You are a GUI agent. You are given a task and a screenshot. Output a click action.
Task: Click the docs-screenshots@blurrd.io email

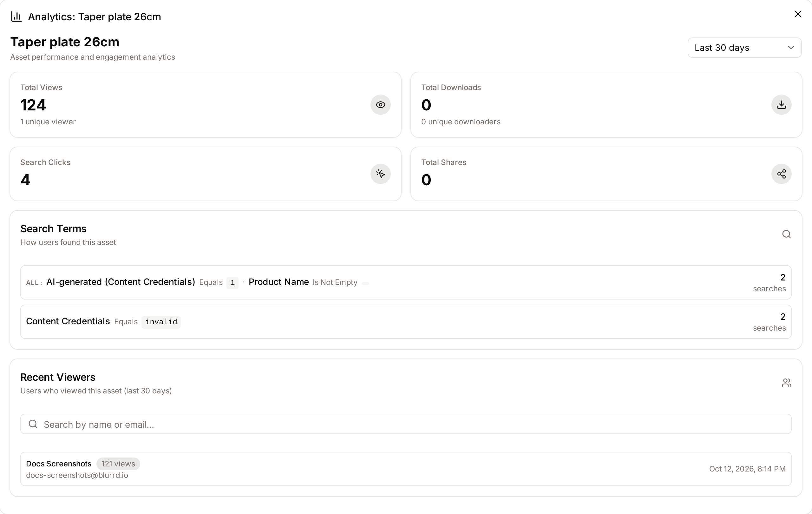pos(77,475)
